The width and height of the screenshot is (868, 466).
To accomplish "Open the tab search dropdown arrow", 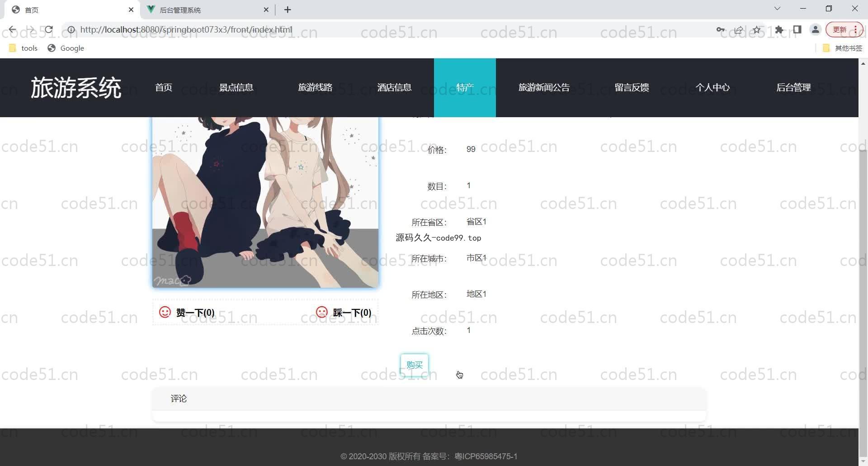I will pyautogui.click(x=777, y=9).
